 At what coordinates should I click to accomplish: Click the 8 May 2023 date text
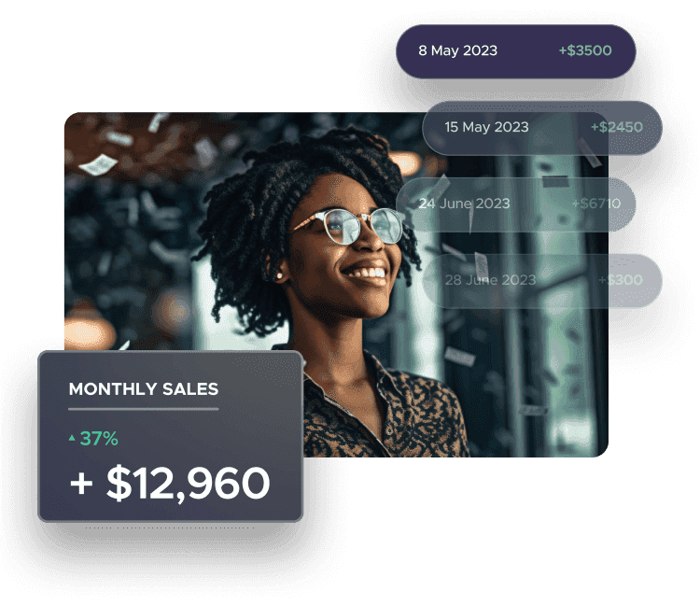click(x=457, y=50)
